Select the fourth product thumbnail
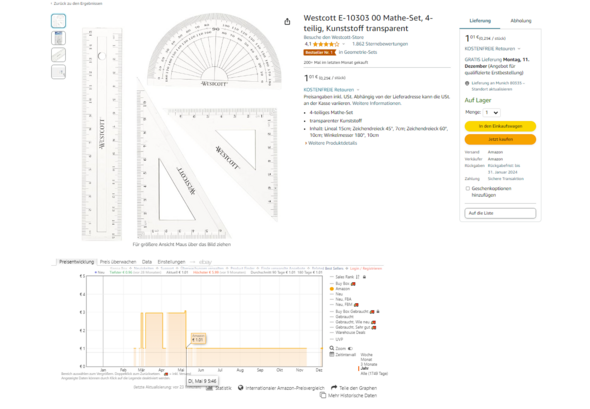590x409 pixels. pos(58,71)
